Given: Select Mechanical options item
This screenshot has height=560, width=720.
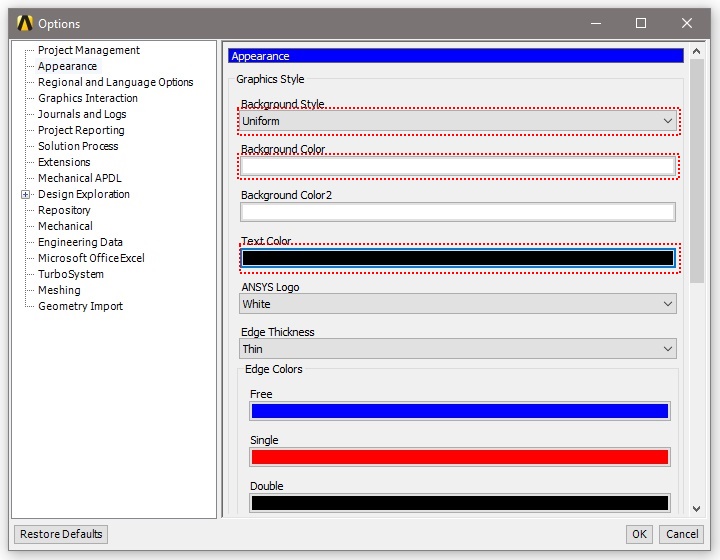Looking at the screenshot, I should 65,226.
